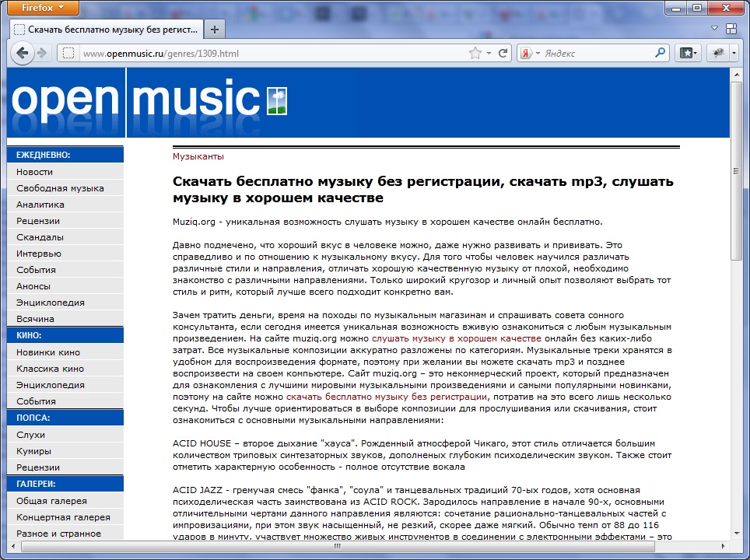Open the Firefox application menu
This screenshot has width=750, height=560.
point(43,8)
